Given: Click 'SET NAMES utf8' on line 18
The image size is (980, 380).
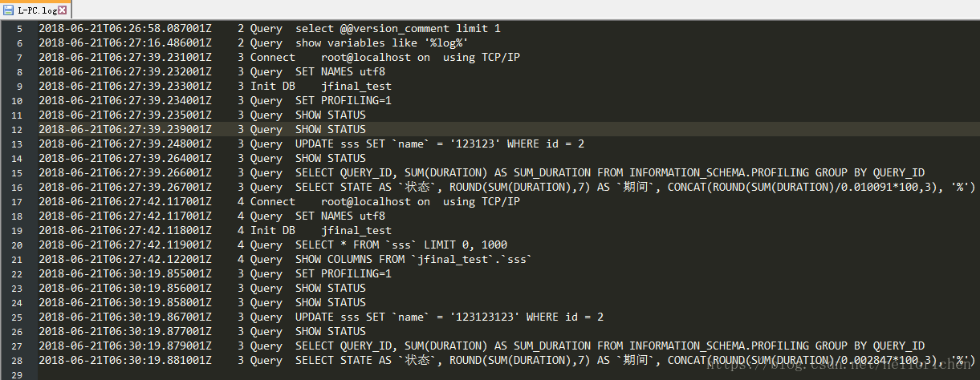Looking at the screenshot, I should tap(340, 216).
